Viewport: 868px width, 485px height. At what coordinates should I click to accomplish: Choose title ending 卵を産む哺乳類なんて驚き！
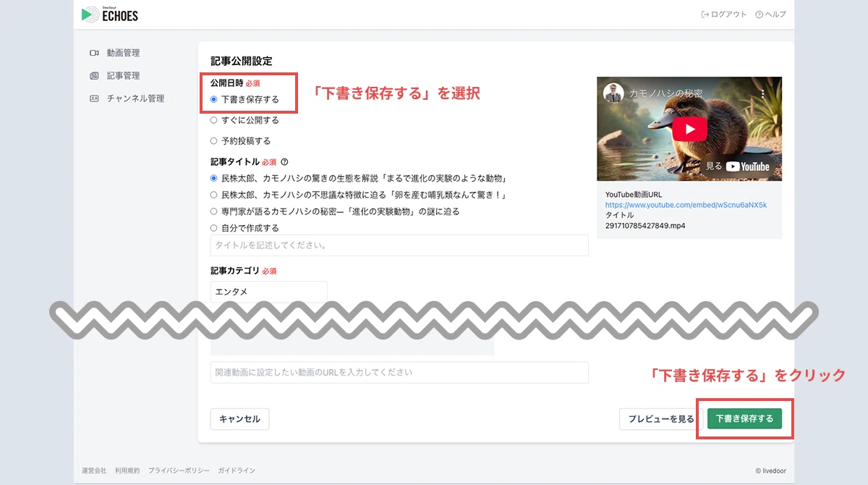pos(213,195)
